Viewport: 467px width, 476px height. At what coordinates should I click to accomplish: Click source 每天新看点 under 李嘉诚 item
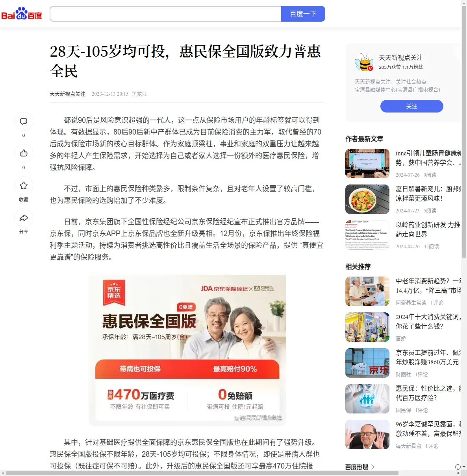click(408, 446)
